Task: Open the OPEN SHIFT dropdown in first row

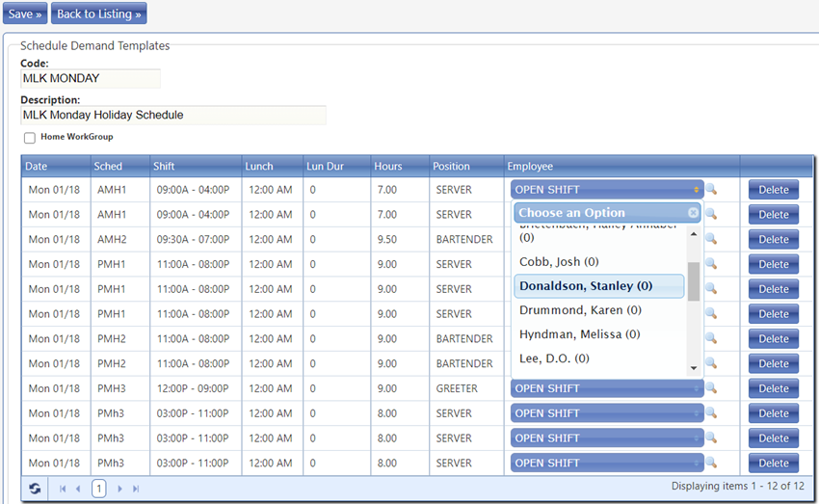Action: 606,190
